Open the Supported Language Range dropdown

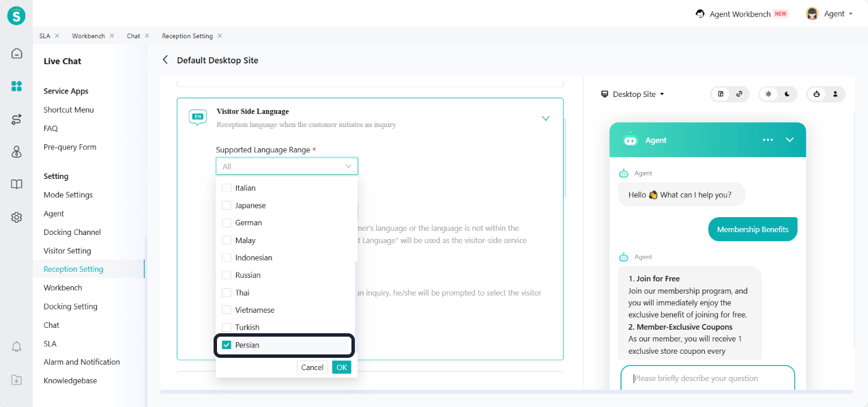click(x=287, y=166)
